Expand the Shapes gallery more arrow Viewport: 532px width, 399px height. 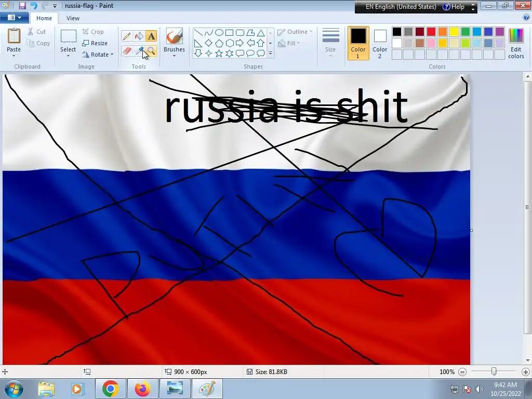click(x=270, y=54)
